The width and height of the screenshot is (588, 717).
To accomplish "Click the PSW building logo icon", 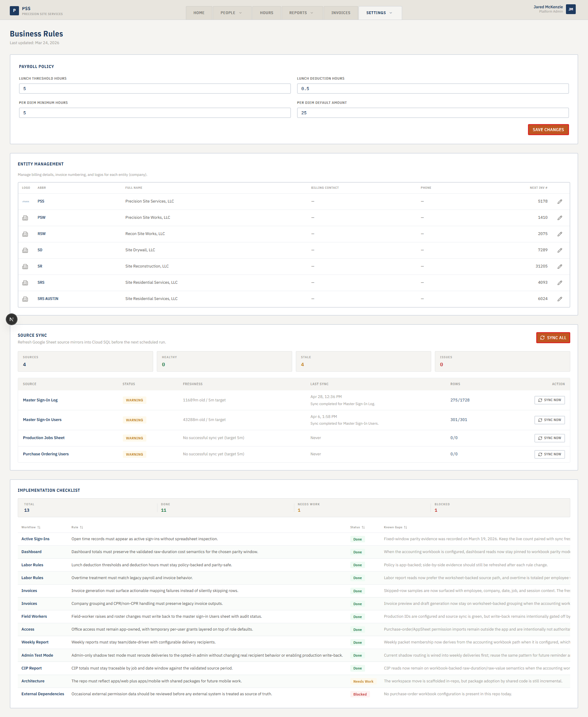I will pyautogui.click(x=25, y=218).
